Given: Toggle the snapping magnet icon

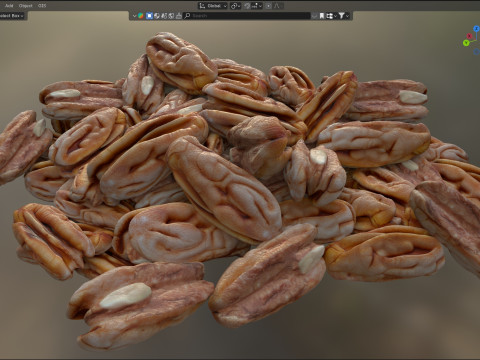Looking at the screenshot, I should [247, 6].
